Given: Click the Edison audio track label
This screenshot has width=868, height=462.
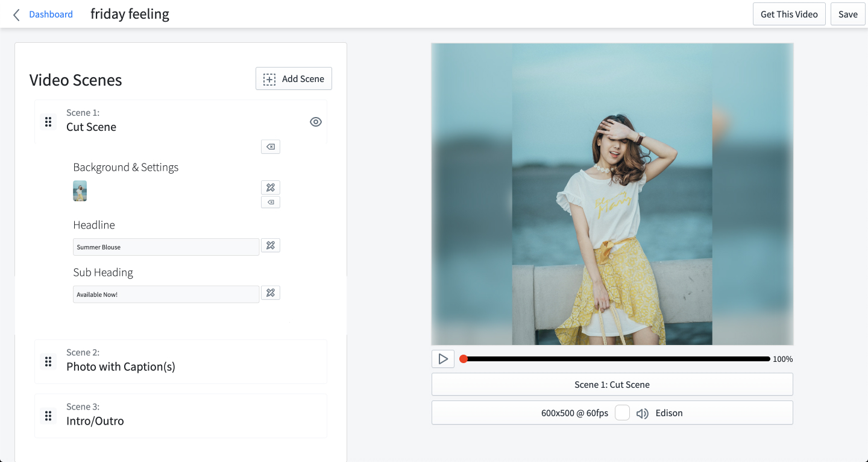Looking at the screenshot, I should (x=669, y=413).
